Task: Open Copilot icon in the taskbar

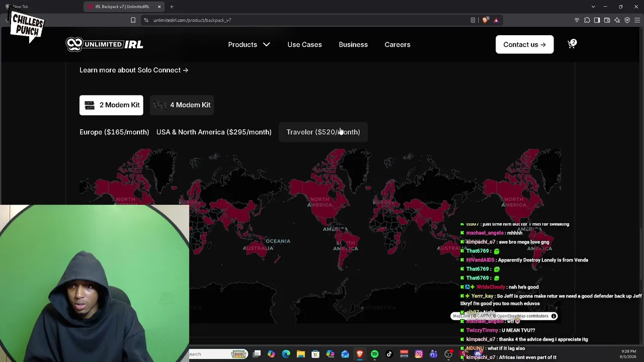Action: point(271,354)
